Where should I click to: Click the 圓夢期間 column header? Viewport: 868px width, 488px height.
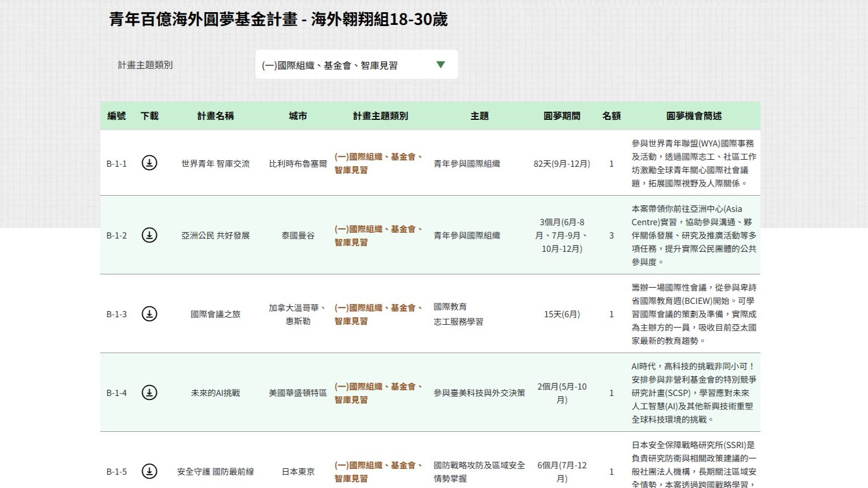(x=562, y=116)
